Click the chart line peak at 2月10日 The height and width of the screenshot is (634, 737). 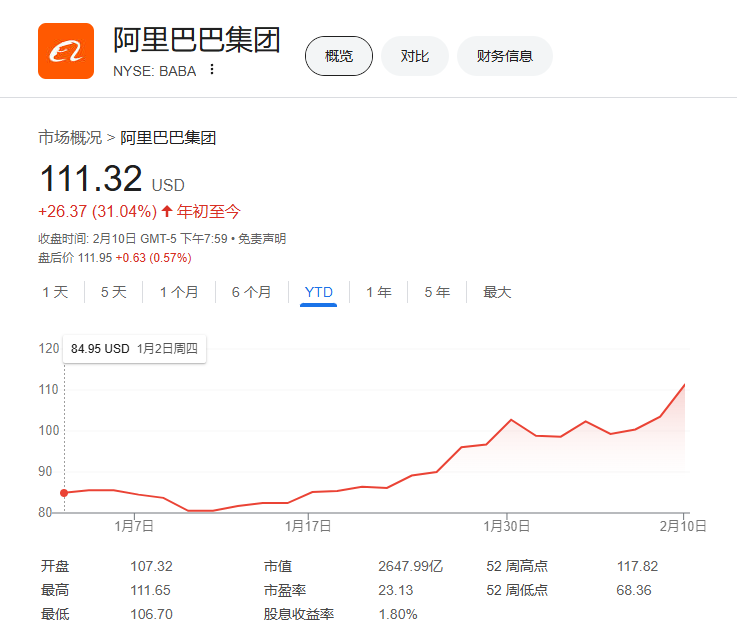(x=685, y=384)
